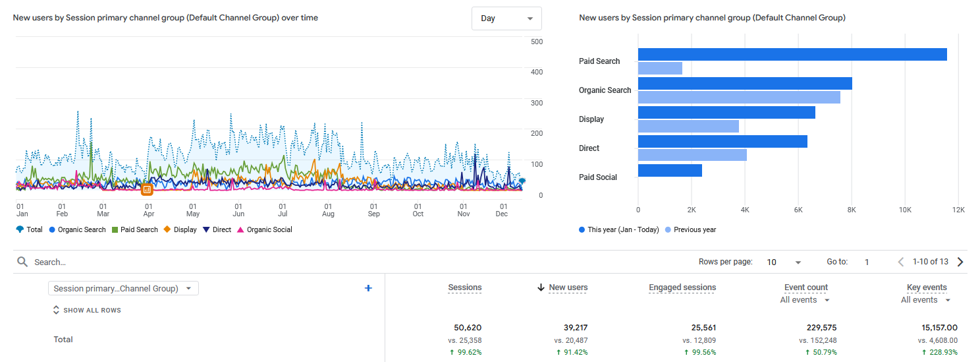
Task: Click the New users sort arrow
Action: [x=541, y=287]
